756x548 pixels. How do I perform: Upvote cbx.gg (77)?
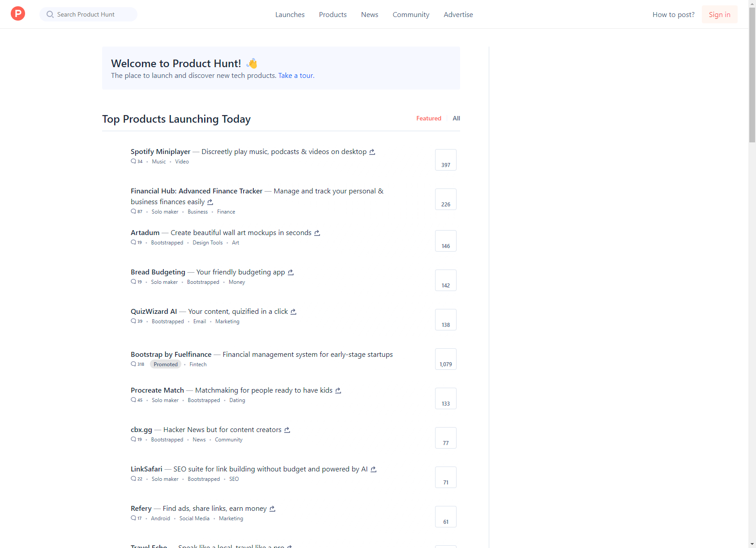coord(446,438)
